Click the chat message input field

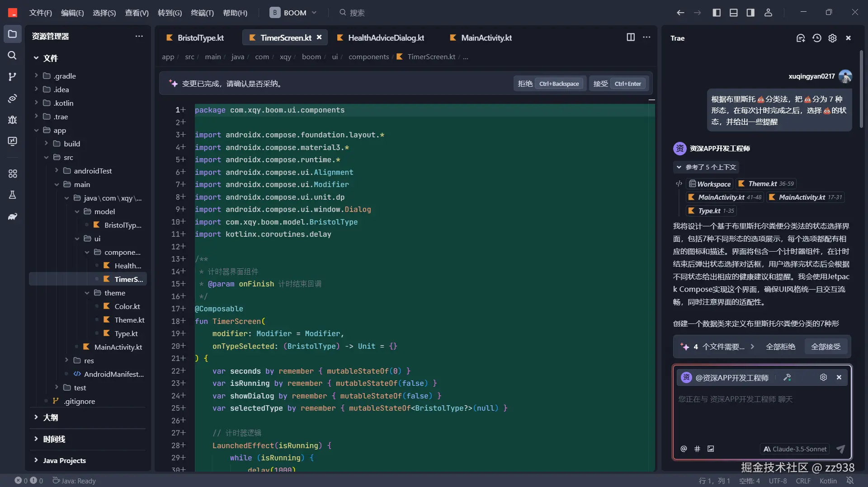[x=762, y=413]
